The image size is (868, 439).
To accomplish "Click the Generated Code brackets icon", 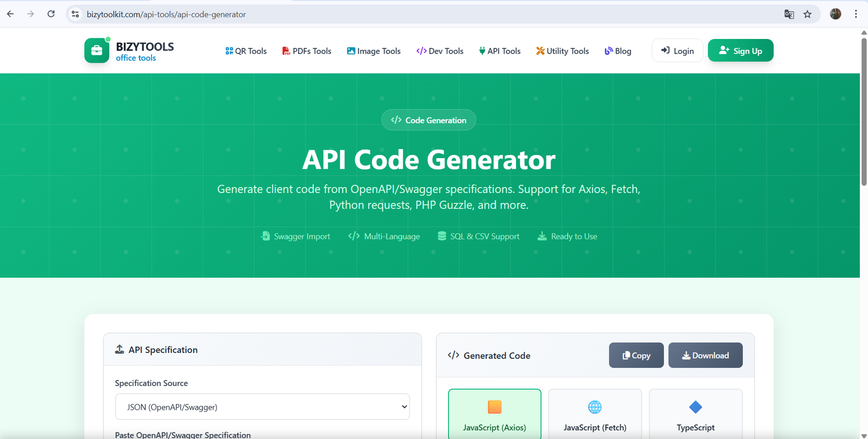I will tap(454, 355).
